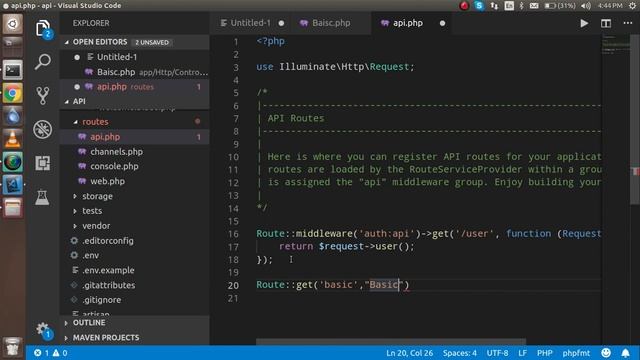The width and height of the screenshot is (640, 360).
Task: Open the Search view in activity bar
Action: (x=42, y=62)
